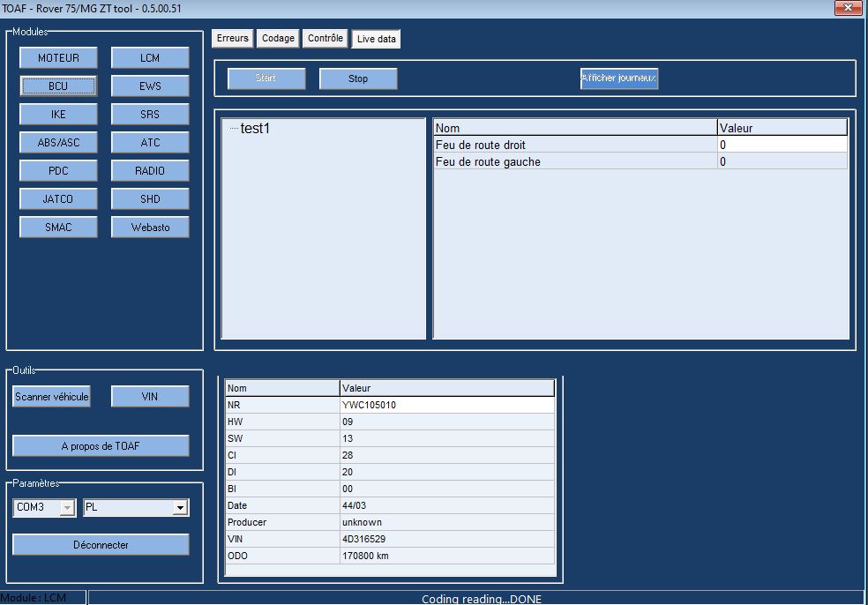
Task: Select the LCM module button
Action: (150, 58)
